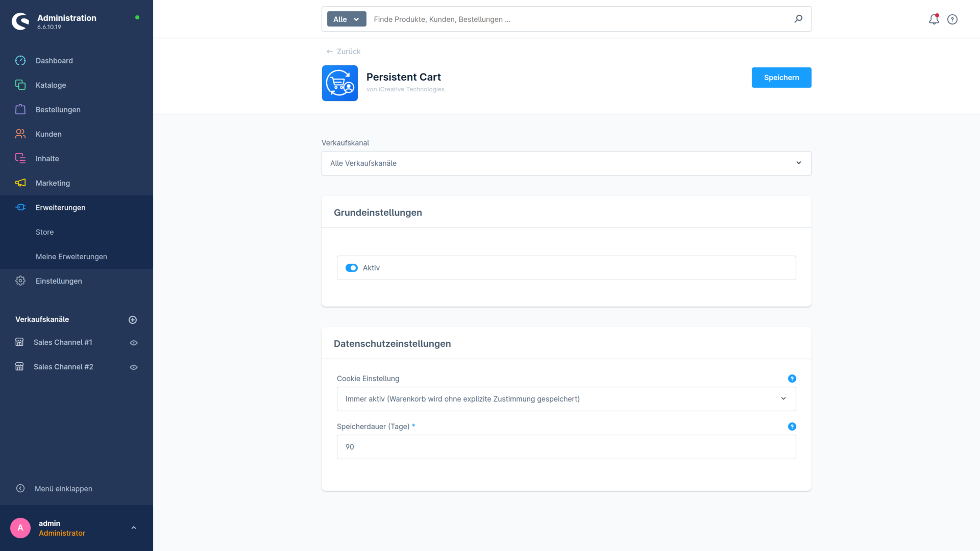Show help for Cookie Einstellung

pyautogui.click(x=792, y=379)
